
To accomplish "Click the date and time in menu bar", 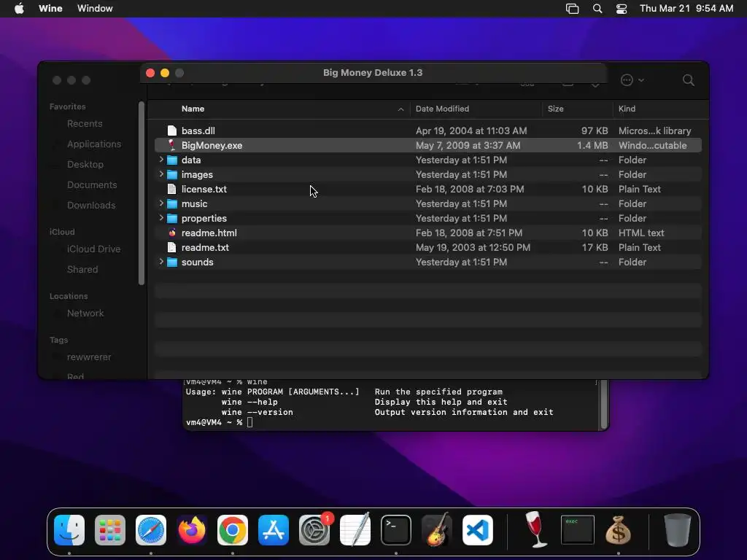I will [686, 9].
